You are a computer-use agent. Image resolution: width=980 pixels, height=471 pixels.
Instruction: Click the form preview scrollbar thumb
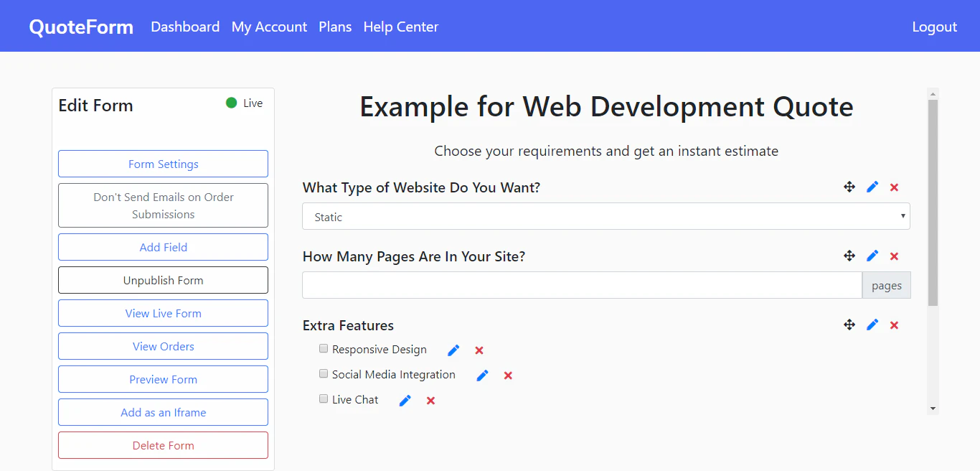pyautogui.click(x=933, y=203)
